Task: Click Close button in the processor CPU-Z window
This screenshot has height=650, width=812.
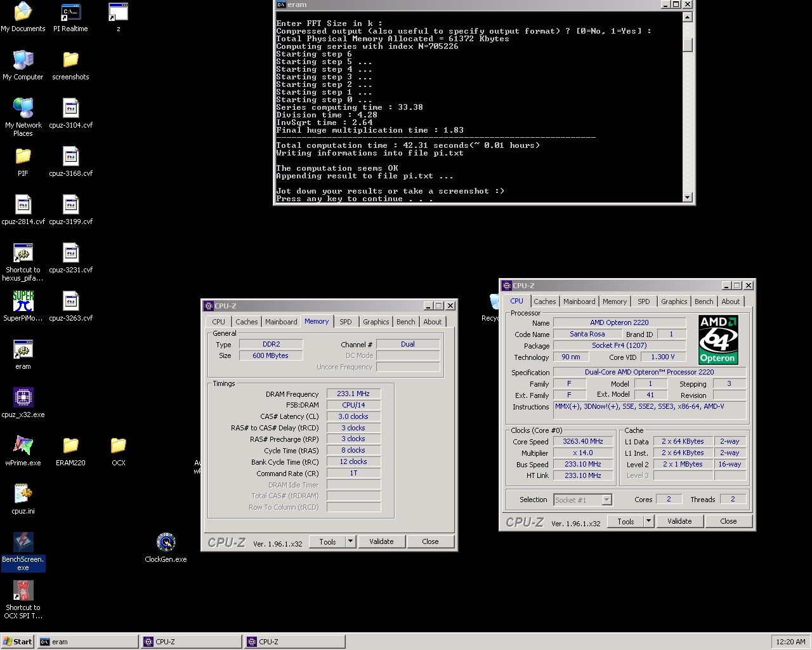Action: [x=728, y=521]
